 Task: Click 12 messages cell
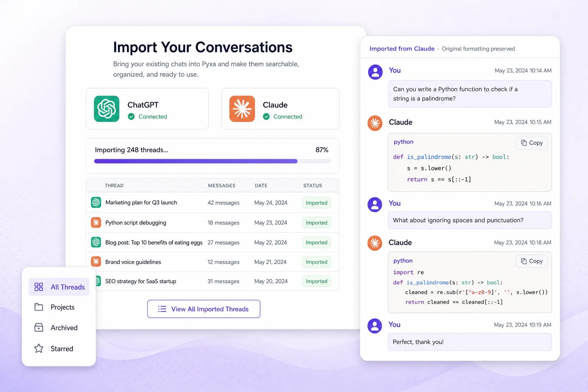click(x=223, y=262)
